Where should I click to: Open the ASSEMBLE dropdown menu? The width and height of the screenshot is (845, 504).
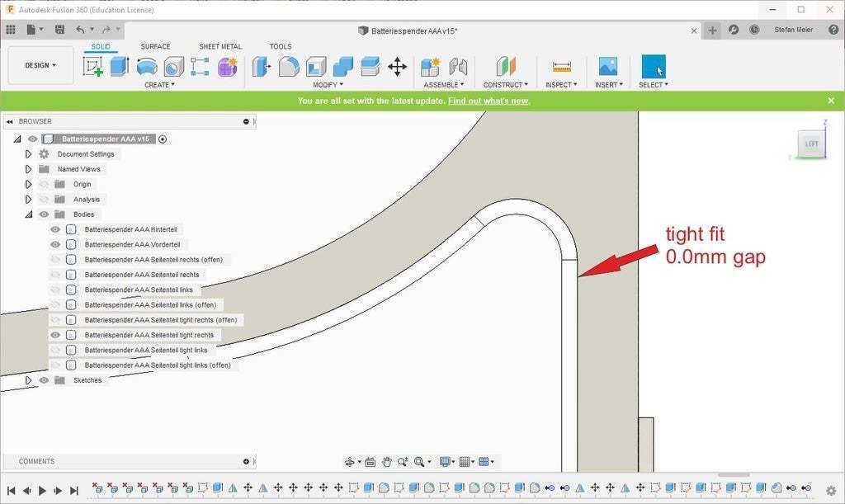point(443,85)
